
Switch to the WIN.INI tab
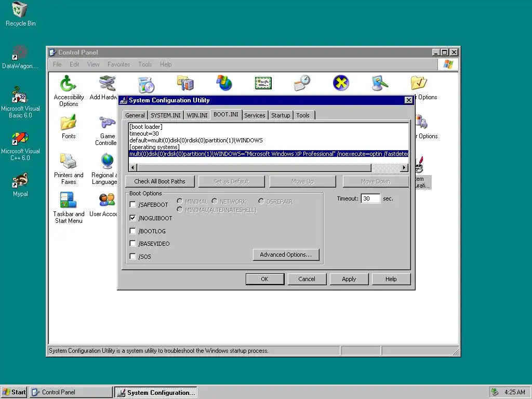coord(197,115)
